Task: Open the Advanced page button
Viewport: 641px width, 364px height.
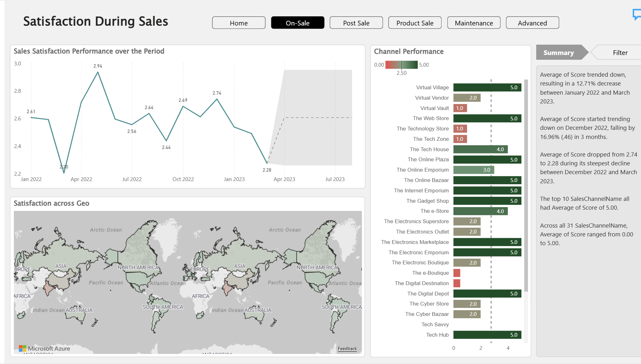Action: (532, 23)
